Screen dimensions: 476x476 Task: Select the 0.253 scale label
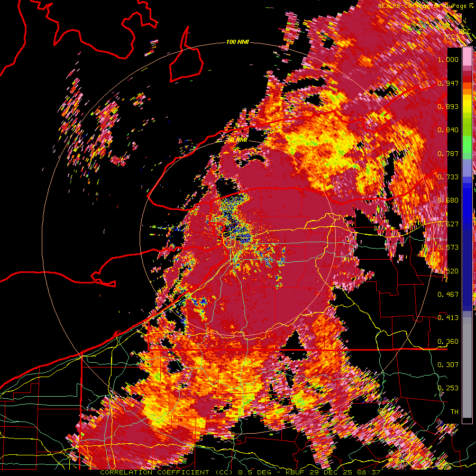point(448,388)
